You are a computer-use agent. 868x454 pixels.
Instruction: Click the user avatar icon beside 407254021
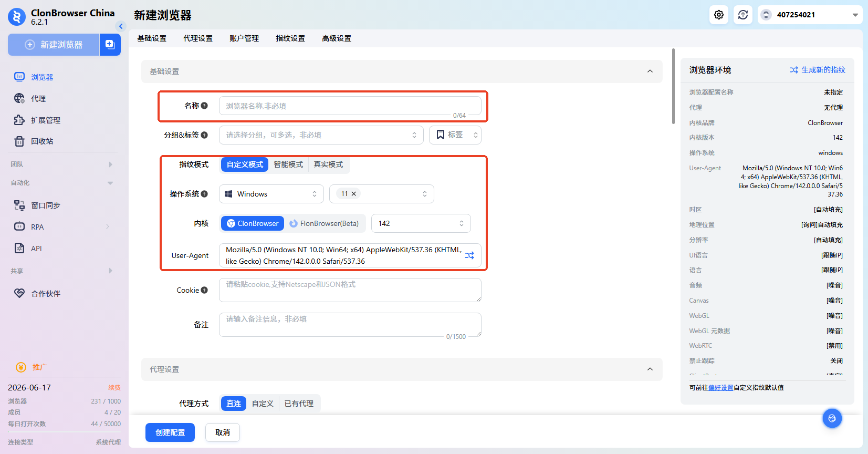(766, 15)
